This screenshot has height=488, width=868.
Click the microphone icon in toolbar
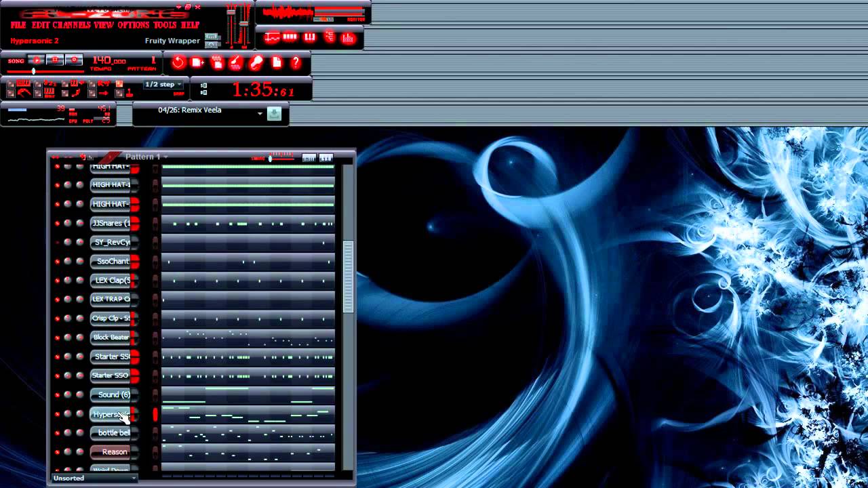[256, 63]
